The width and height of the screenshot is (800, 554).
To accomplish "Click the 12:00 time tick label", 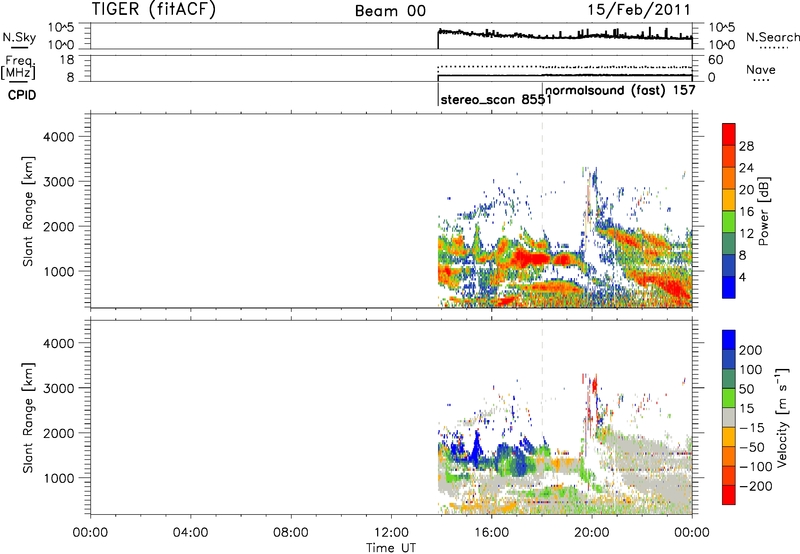I will point(391,533).
